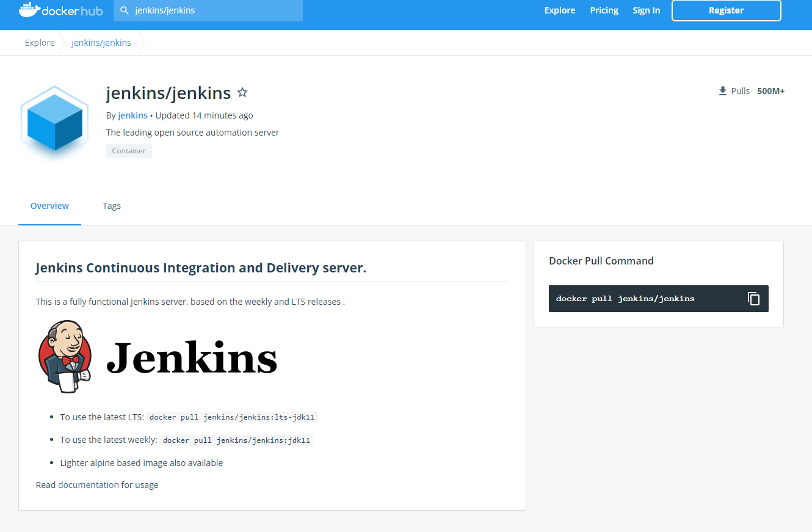Open the documentation link

[89, 485]
